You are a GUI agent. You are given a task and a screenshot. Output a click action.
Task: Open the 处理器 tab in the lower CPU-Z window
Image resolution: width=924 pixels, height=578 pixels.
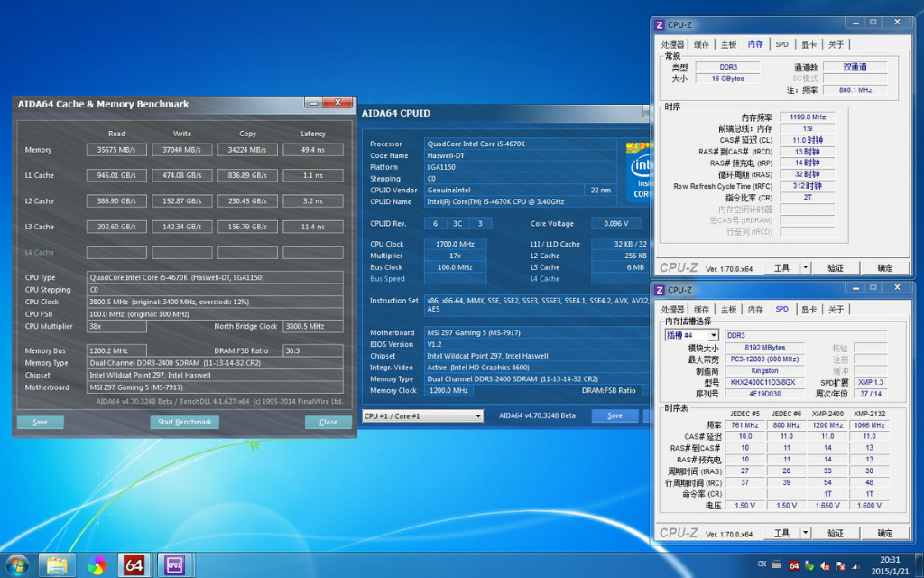point(672,309)
